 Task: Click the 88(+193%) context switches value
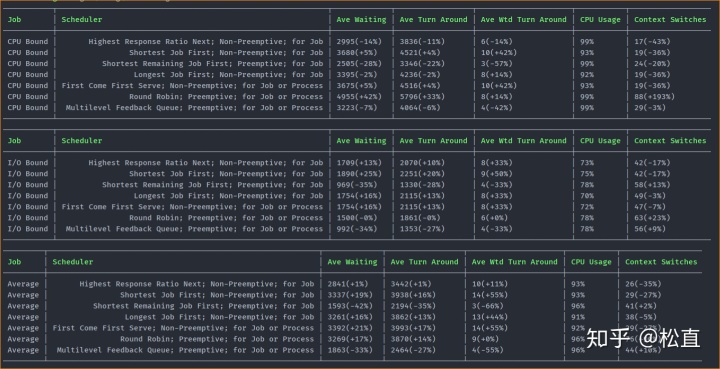pos(654,97)
